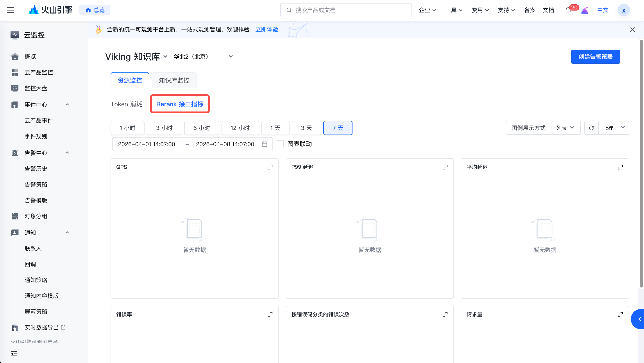Open the 立即体验 link in banner

pyautogui.click(x=267, y=30)
